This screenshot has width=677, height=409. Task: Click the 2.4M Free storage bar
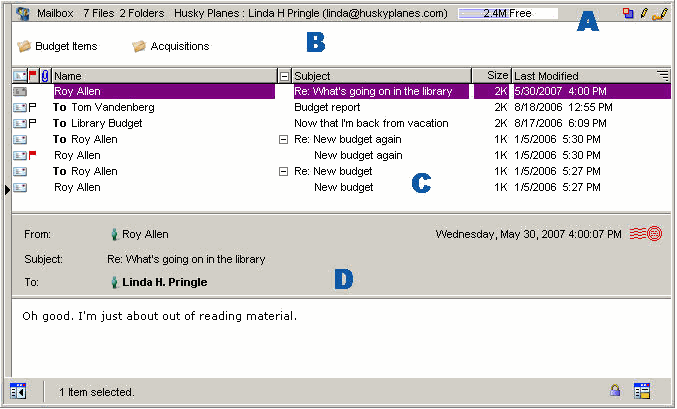(x=507, y=14)
